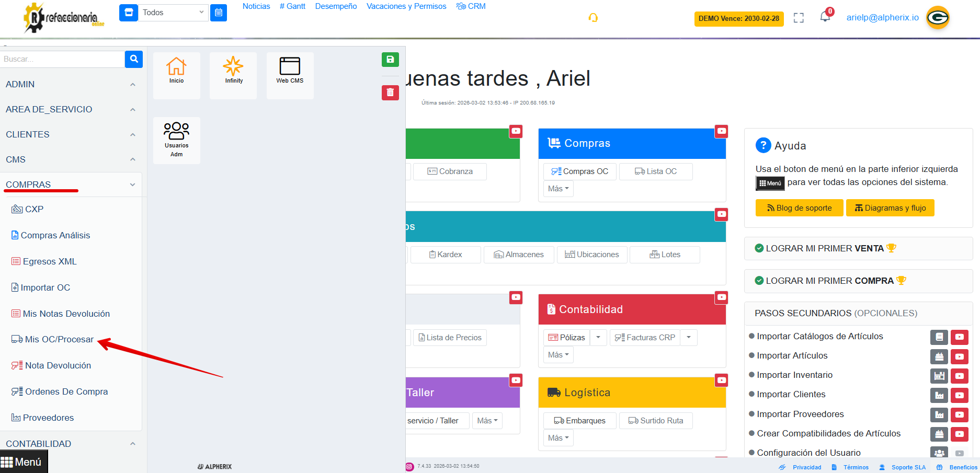Click the Diagramas y flujo button
Screen dimensions: 980x473
coord(890,208)
